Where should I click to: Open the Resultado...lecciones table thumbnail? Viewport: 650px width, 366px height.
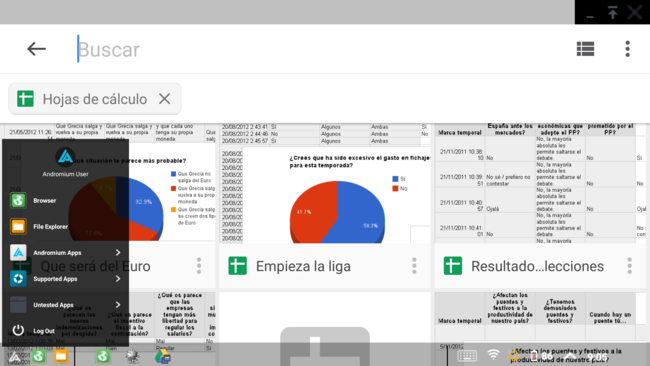(x=541, y=183)
